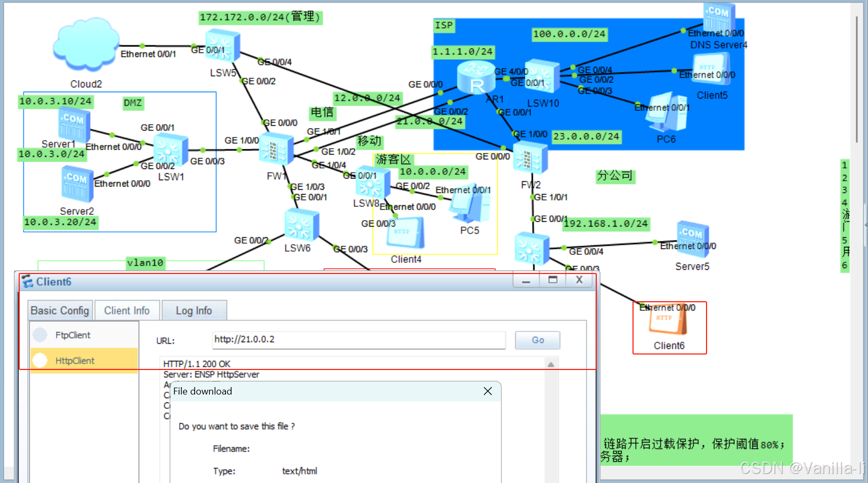The height and width of the screenshot is (483, 868).
Task: Click the Go button
Action: click(538, 340)
